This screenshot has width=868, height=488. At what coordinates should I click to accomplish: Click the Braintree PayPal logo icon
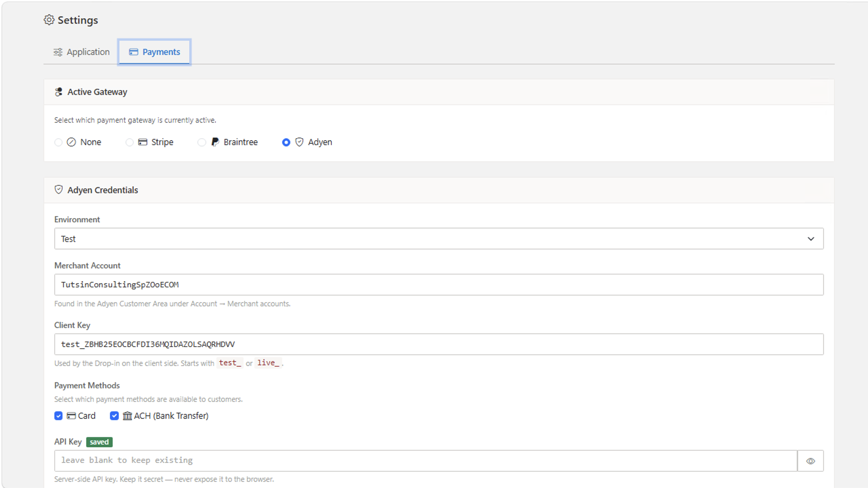215,142
